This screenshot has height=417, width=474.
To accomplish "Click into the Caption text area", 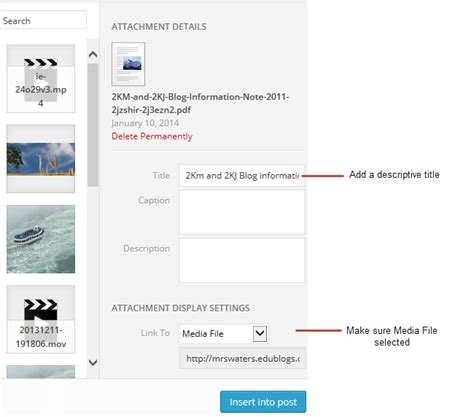I will [x=242, y=212].
